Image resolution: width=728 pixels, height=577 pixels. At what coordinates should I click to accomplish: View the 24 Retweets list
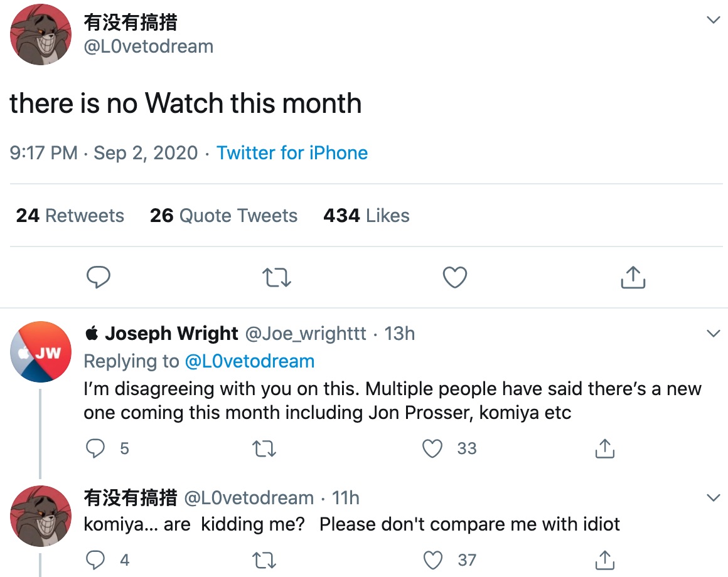(x=70, y=216)
